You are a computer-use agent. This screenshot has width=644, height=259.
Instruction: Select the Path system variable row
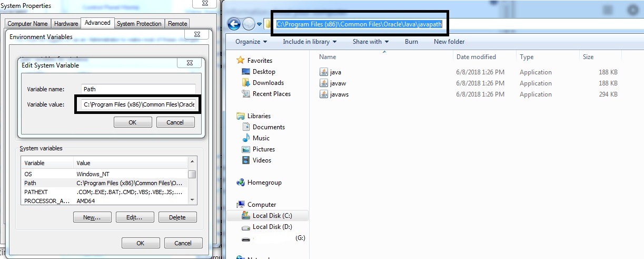(104, 183)
